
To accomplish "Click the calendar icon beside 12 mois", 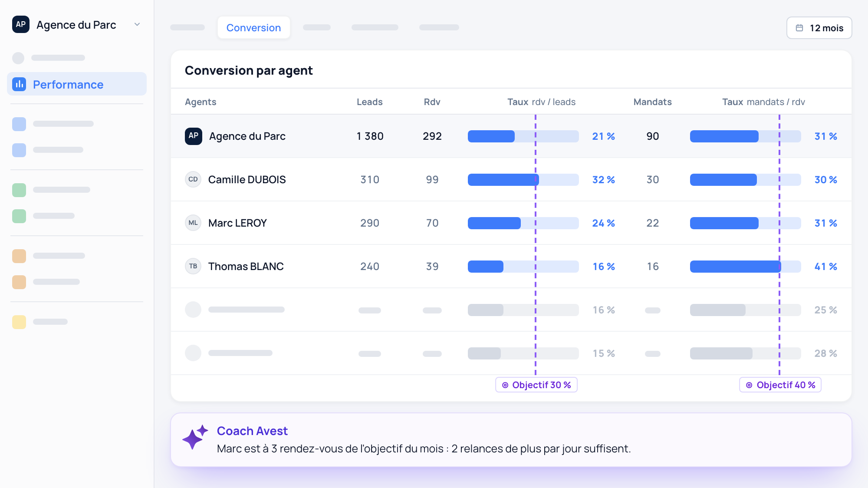I will pyautogui.click(x=799, y=28).
